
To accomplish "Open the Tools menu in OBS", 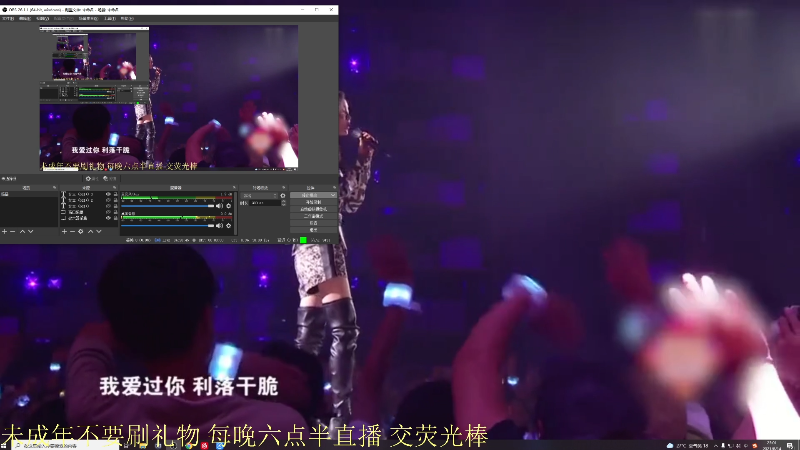I will [x=110, y=18].
